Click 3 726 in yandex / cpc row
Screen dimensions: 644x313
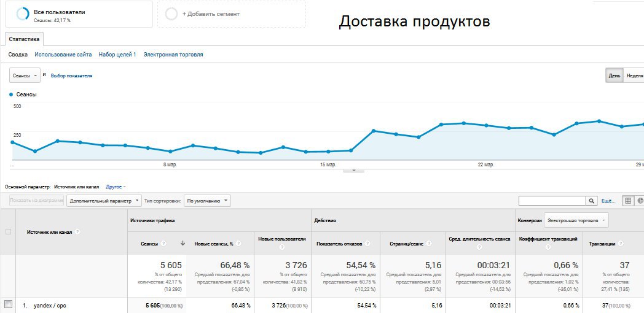tap(280, 306)
